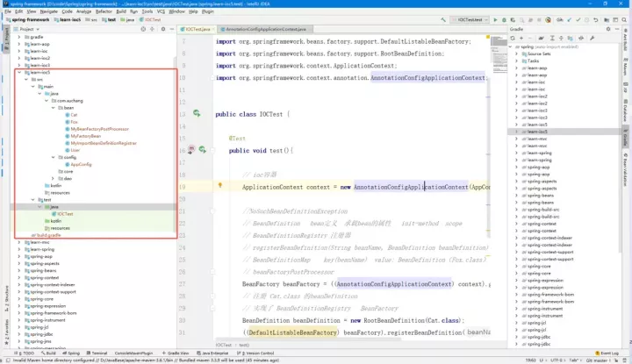The width and height of the screenshot is (632, 364).
Task: Run with coverage icon in main toolbar
Action: click(x=513, y=19)
